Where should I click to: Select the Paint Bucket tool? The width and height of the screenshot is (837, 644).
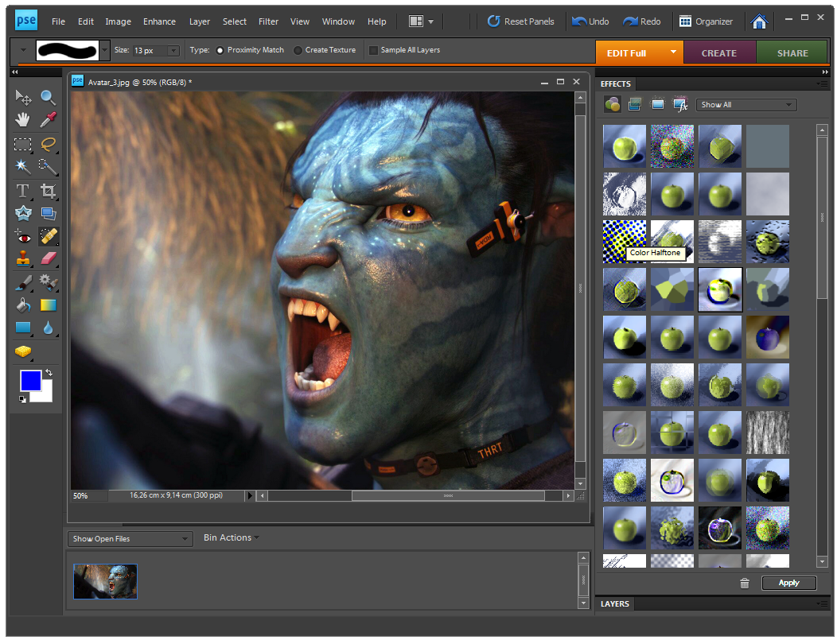(x=23, y=305)
